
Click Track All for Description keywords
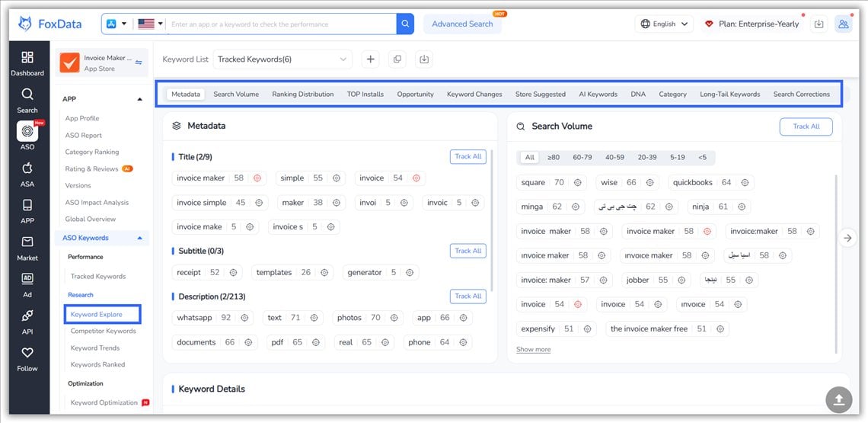[468, 296]
